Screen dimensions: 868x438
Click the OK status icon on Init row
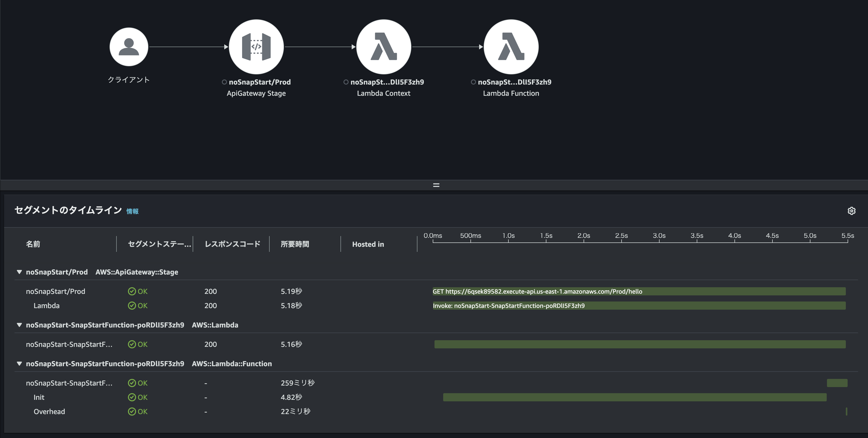[132, 397]
